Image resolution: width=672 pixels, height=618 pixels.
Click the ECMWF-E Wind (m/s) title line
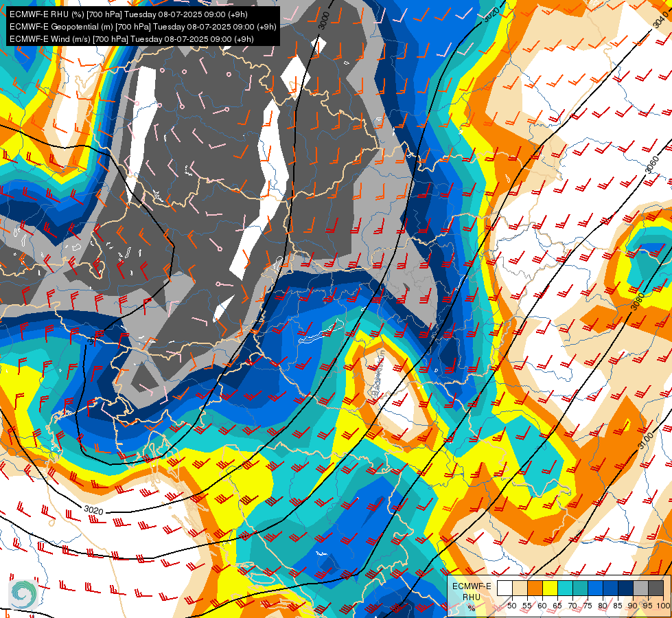click(132, 39)
